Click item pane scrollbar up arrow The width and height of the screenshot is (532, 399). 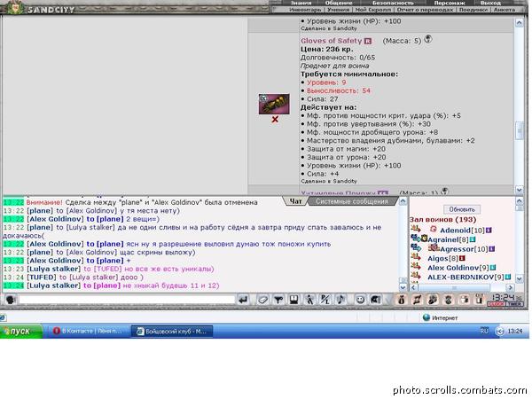[x=519, y=23]
